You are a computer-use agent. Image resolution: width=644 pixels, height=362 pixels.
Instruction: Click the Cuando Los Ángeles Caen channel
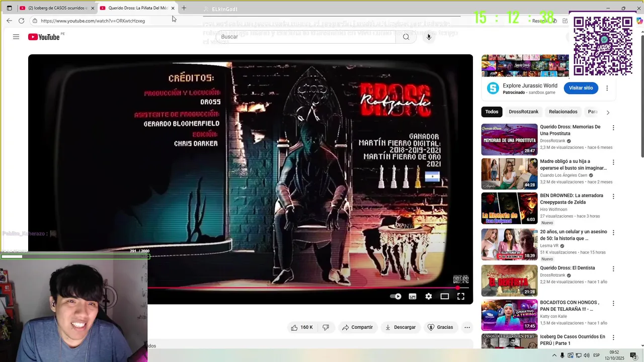click(x=563, y=175)
